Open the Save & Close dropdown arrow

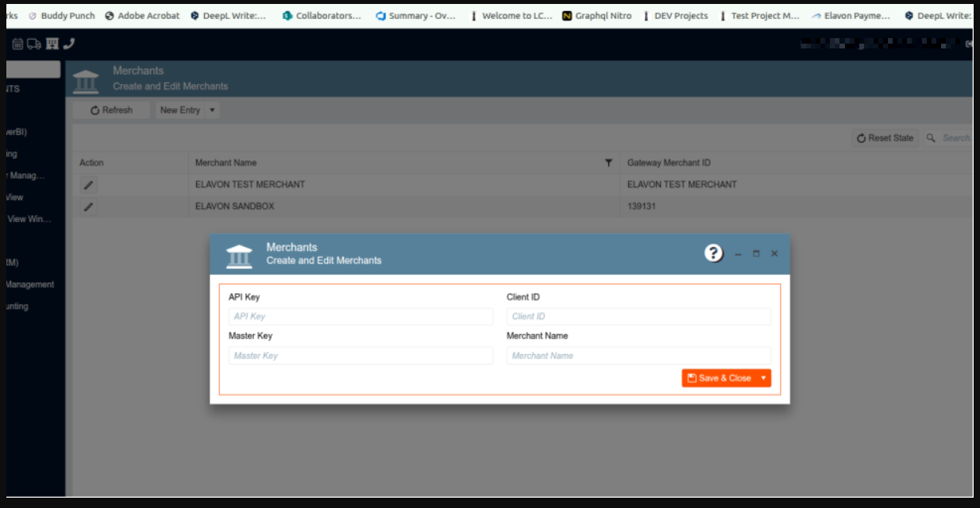[763, 379]
